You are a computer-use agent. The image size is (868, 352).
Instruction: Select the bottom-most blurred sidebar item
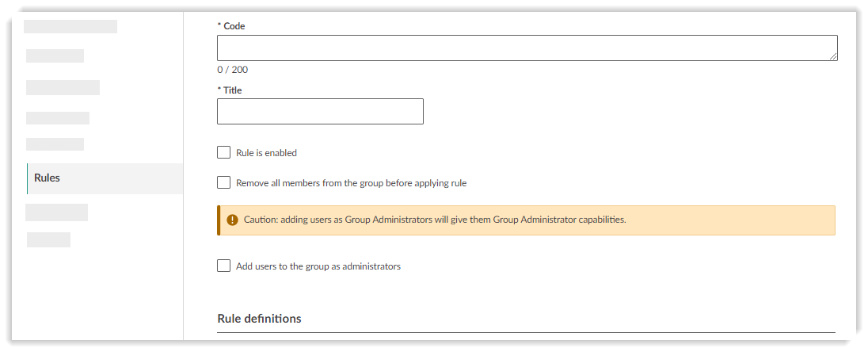click(48, 239)
